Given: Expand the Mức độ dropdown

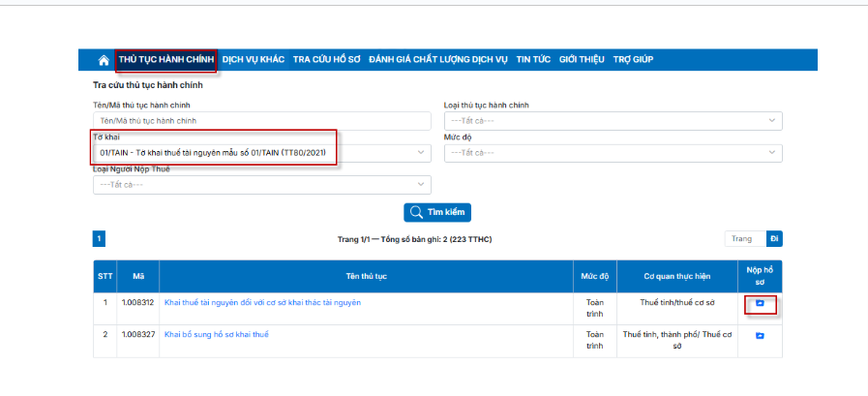Looking at the screenshot, I should [x=613, y=153].
